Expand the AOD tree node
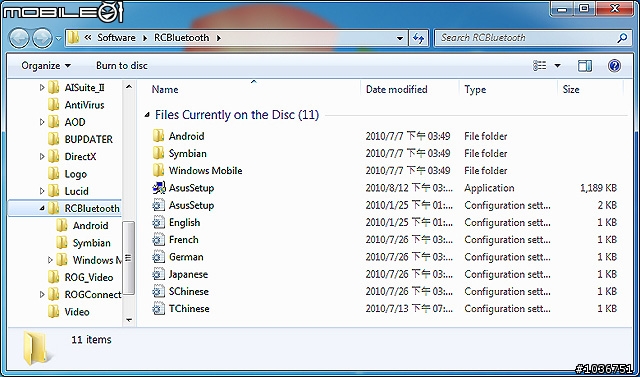 (x=42, y=122)
